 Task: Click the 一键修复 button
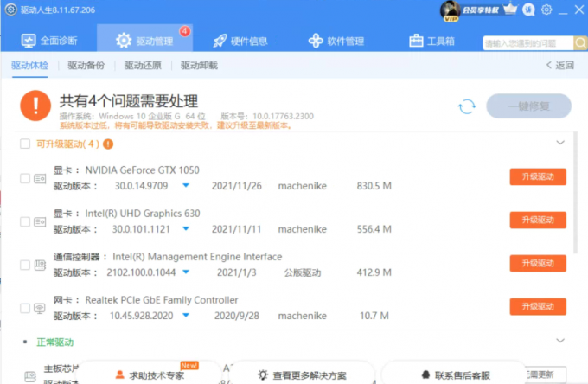[x=528, y=106]
